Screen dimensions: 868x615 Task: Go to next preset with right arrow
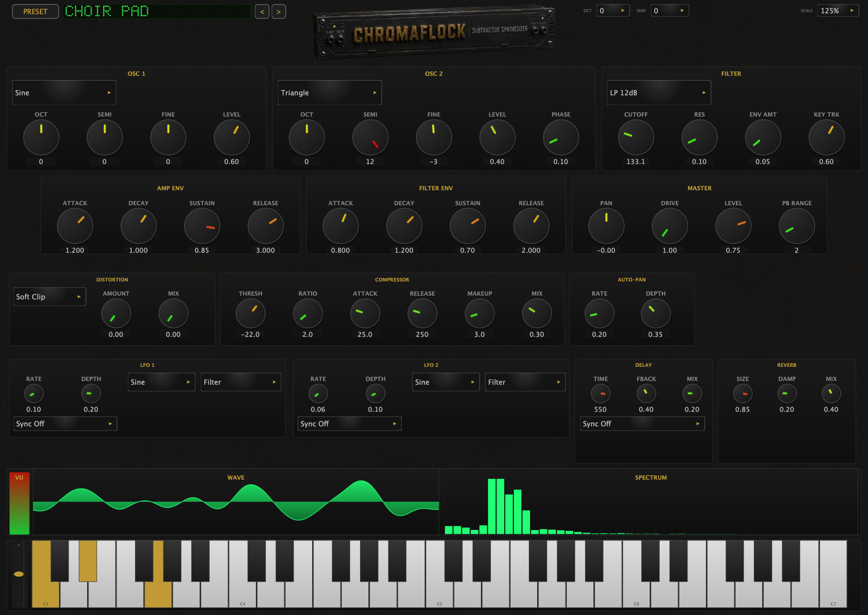pyautogui.click(x=279, y=12)
